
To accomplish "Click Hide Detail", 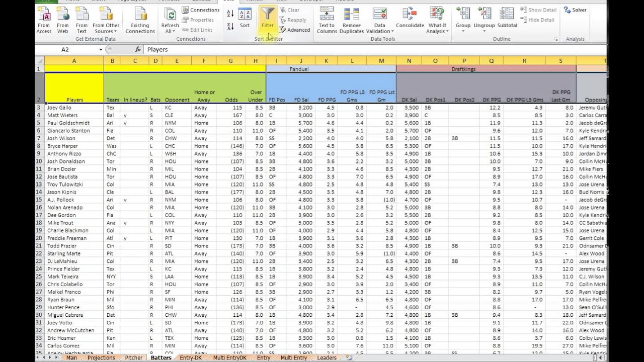I will tap(537, 20).
